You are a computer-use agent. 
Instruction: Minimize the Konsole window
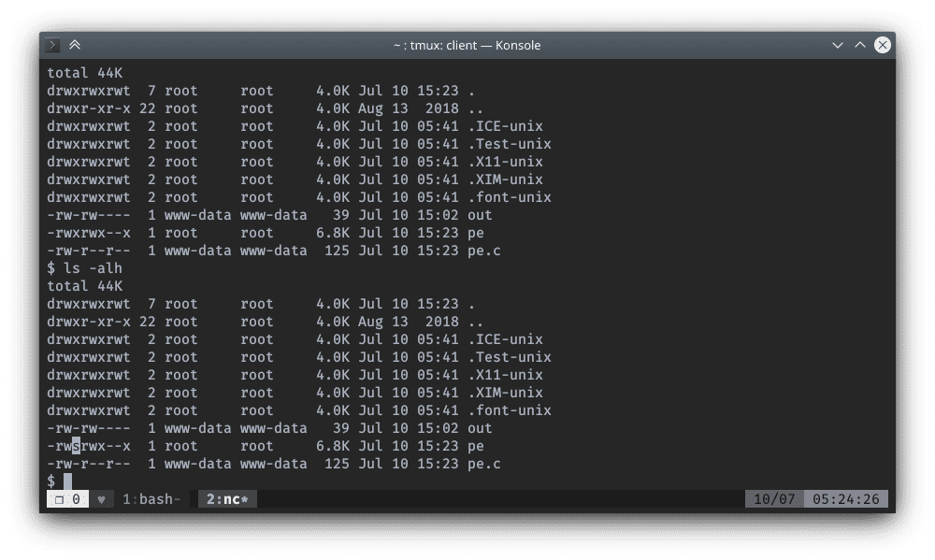click(837, 45)
